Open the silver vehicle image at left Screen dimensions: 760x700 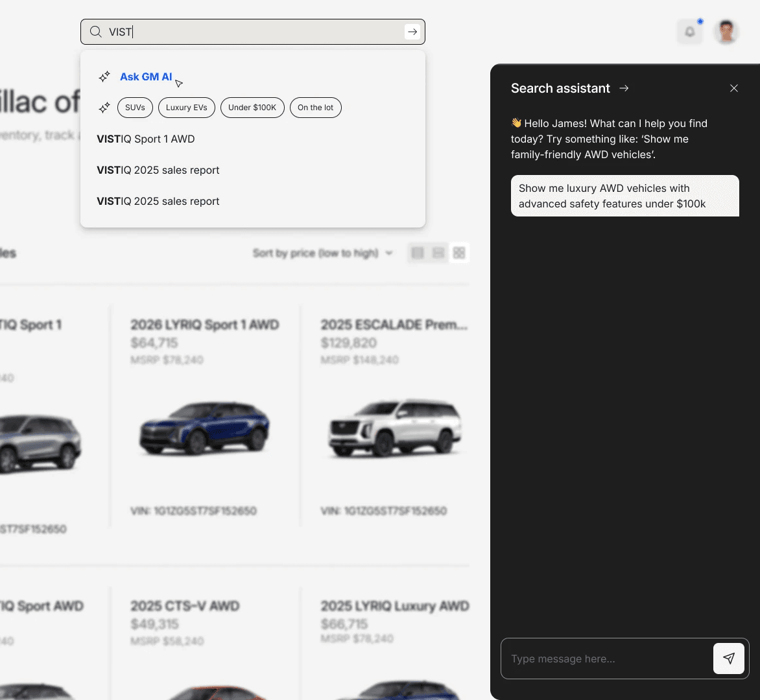tap(40, 443)
